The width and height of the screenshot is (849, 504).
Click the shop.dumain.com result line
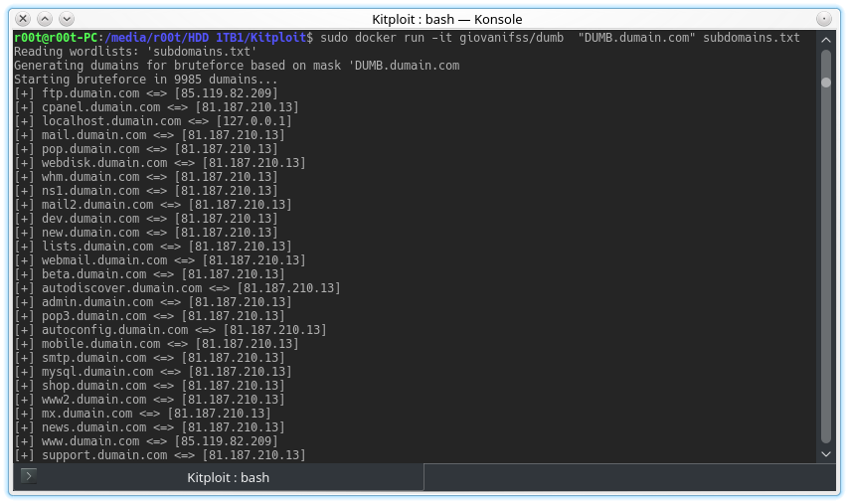click(x=149, y=386)
